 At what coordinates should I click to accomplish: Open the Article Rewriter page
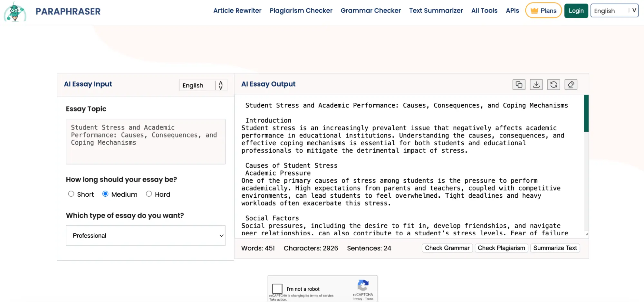pyautogui.click(x=237, y=11)
